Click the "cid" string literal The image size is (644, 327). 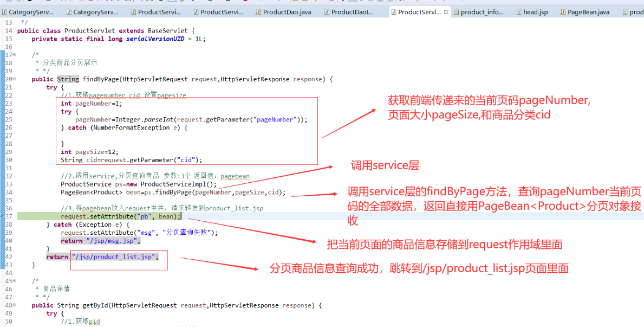click(186, 160)
